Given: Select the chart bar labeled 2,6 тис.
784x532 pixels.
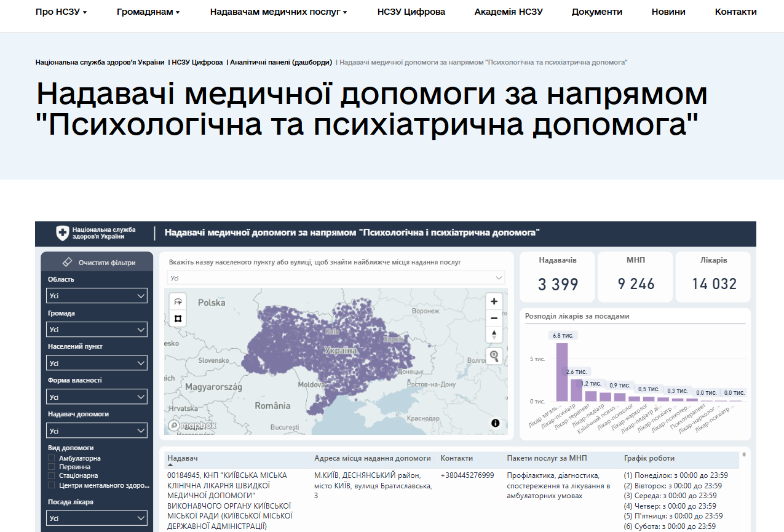Looking at the screenshot, I should pyautogui.click(x=576, y=390).
